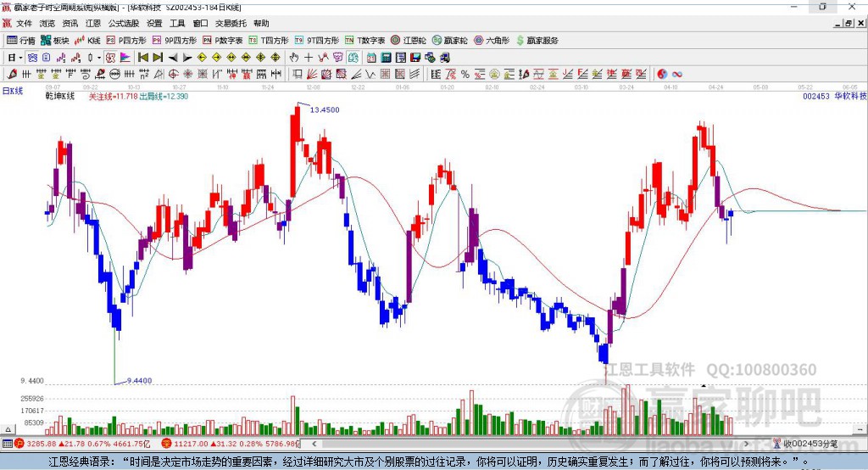The image size is (868, 470).
Task: Open the P四方形 tool
Action: point(126,41)
